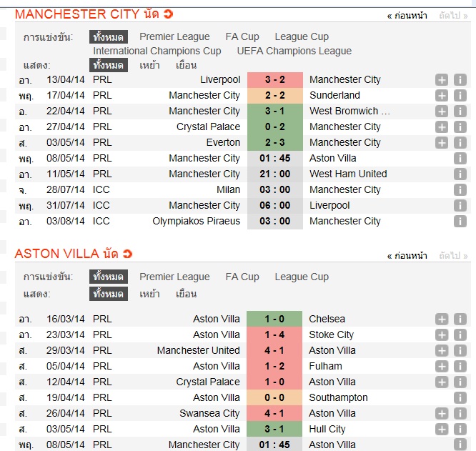This screenshot has width=476, height=451.
Task: Click info icon on Olympiakos Piraeus row
Action: point(460,222)
